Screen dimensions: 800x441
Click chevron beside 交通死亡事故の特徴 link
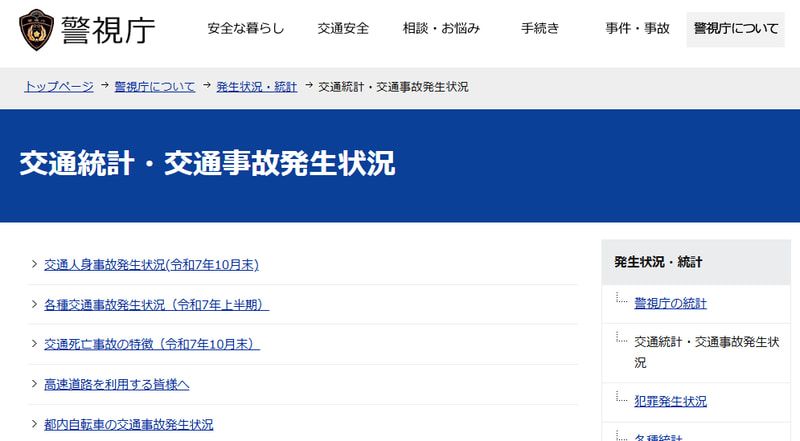pos(34,344)
